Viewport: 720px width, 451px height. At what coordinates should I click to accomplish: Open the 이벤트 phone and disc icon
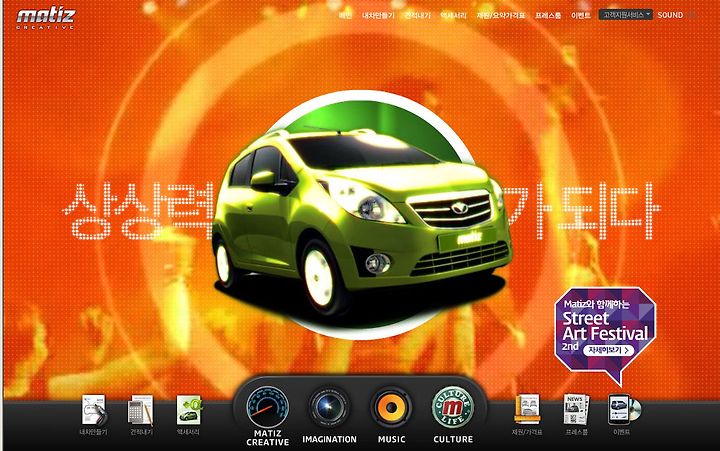pos(624,409)
